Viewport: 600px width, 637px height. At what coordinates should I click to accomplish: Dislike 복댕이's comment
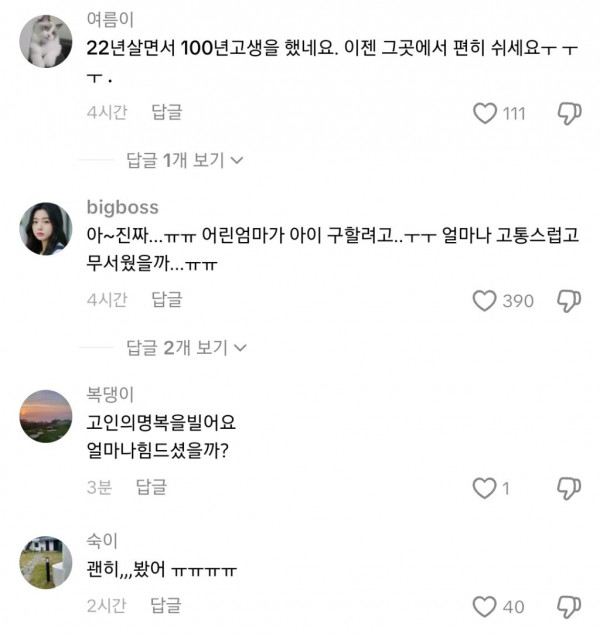click(x=569, y=487)
